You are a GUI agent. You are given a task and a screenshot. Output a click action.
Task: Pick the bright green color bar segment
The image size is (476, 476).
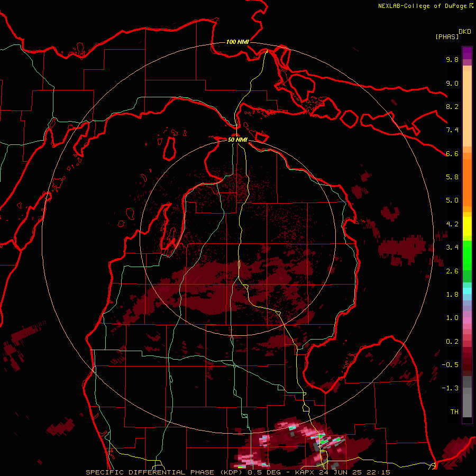pyautogui.click(x=467, y=255)
